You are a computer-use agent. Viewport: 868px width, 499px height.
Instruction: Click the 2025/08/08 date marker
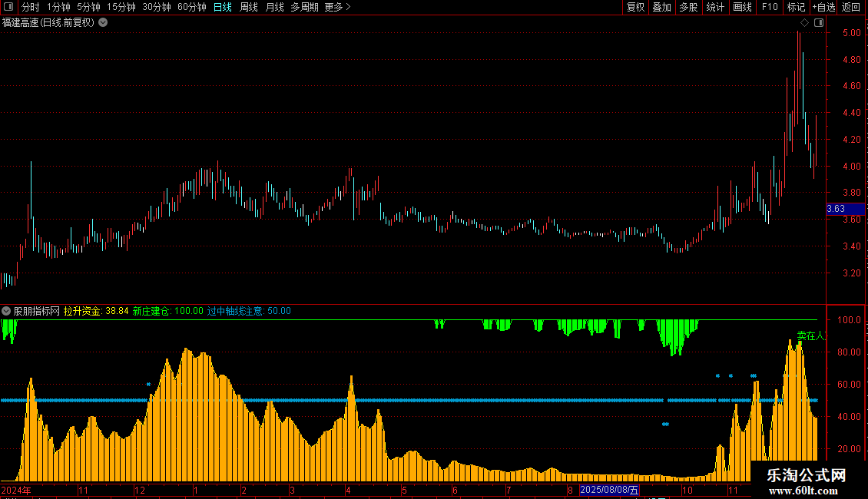pyautogui.click(x=609, y=490)
